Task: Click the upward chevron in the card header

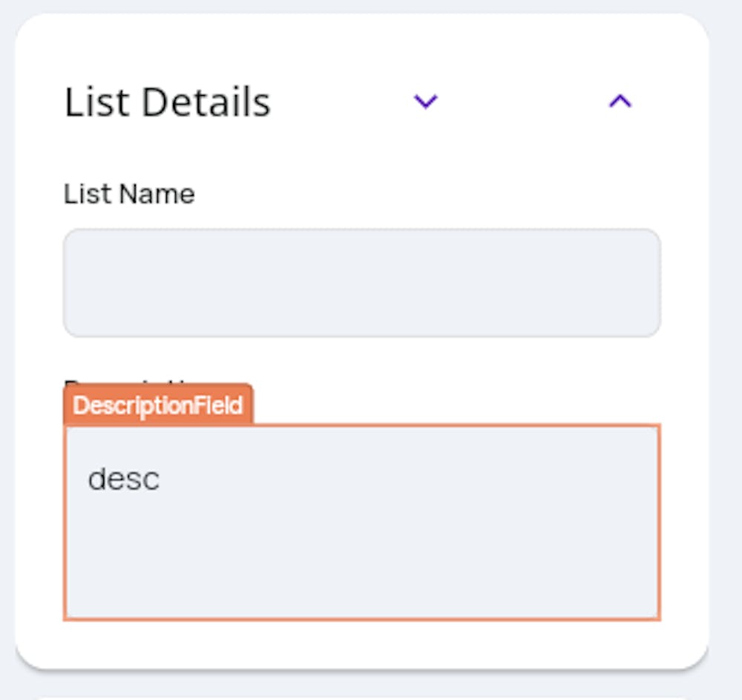Action: (620, 101)
